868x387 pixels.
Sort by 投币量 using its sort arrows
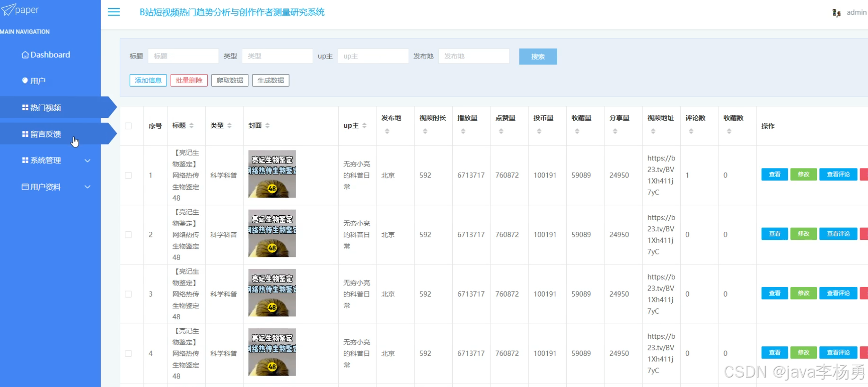(x=539, y=131)
